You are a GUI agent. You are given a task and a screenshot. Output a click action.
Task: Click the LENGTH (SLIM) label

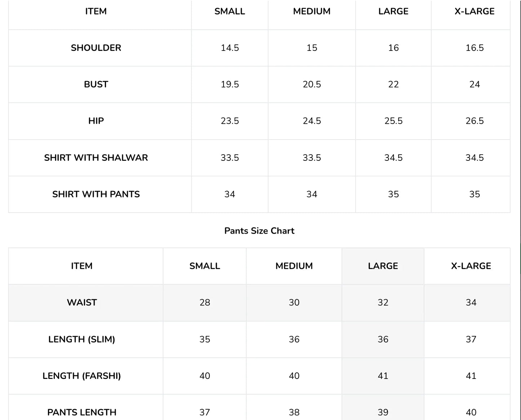point(82,339)
